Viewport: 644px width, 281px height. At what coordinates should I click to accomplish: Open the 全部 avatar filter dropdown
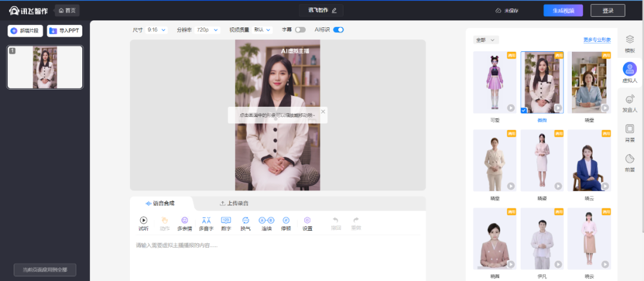(485, 40)
